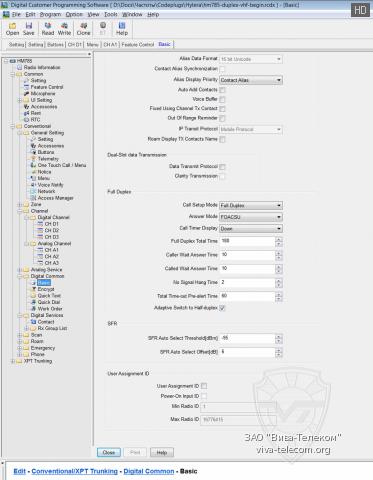The image size is (373, 480).
Task: Expand the XPT Trunking node
Action: [x=13, y=361]
